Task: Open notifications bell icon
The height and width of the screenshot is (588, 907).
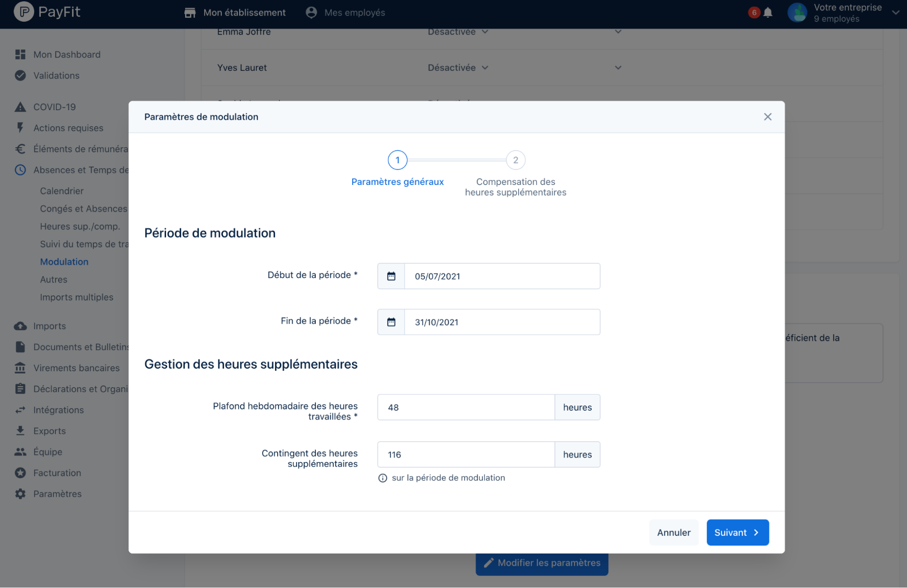Action: click(x=768, y=13)
